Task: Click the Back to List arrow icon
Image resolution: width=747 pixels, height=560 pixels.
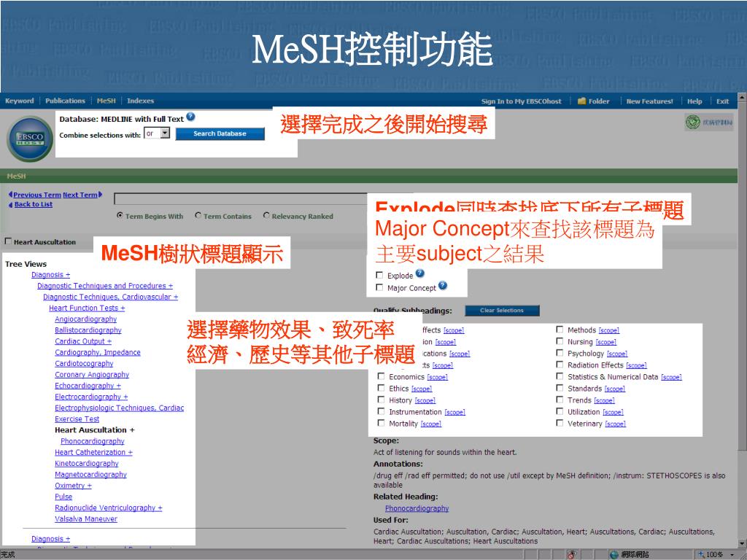Action: [x=10, y=204]
